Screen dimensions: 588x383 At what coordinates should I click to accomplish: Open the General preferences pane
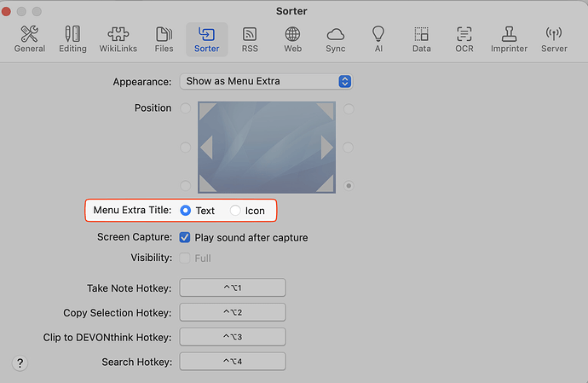coord(30,38)
